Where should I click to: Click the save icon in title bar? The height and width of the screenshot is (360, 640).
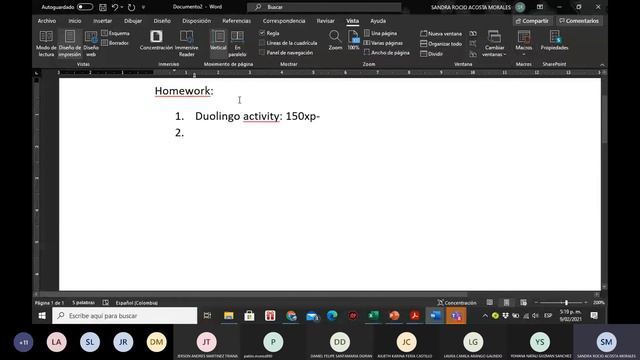click(103, 7)
